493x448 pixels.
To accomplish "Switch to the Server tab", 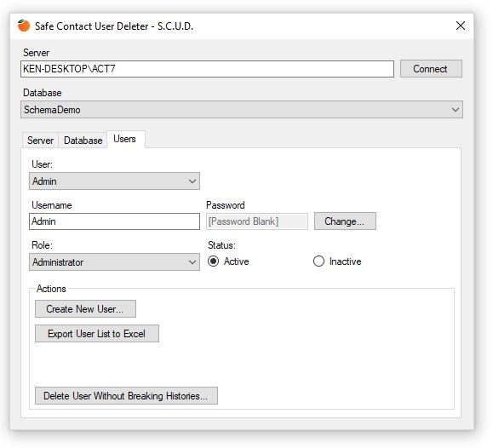I will click(x=40, y=141).
